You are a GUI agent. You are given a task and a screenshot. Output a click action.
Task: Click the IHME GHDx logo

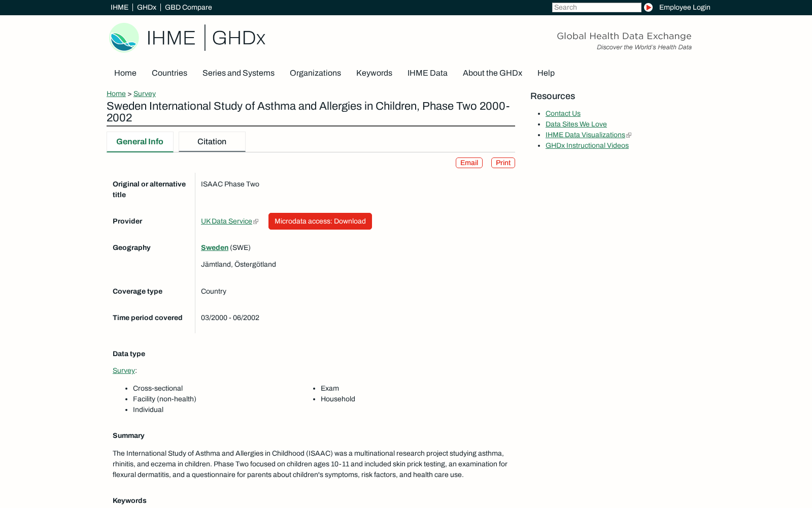click(187, 38)
